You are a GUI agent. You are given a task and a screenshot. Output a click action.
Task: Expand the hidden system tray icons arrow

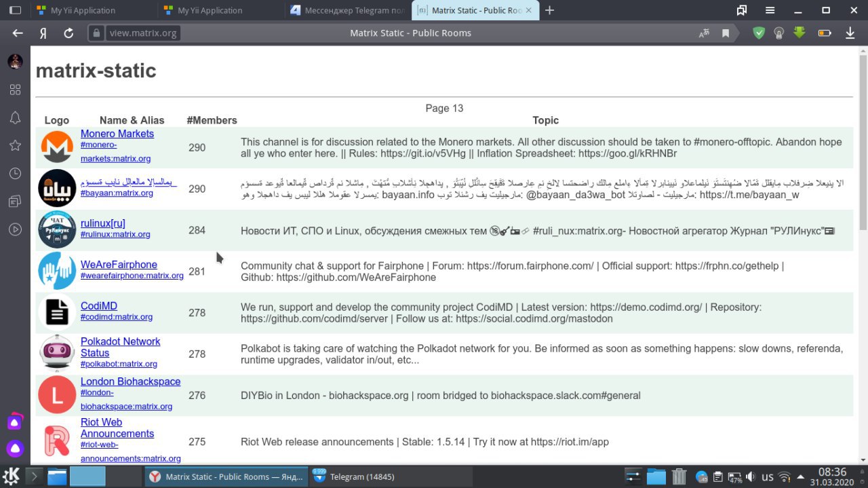pos(800,476)
